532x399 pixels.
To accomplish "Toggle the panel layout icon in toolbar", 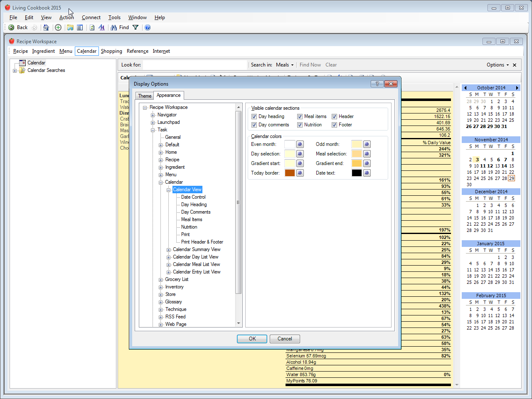I will (80, 27).
